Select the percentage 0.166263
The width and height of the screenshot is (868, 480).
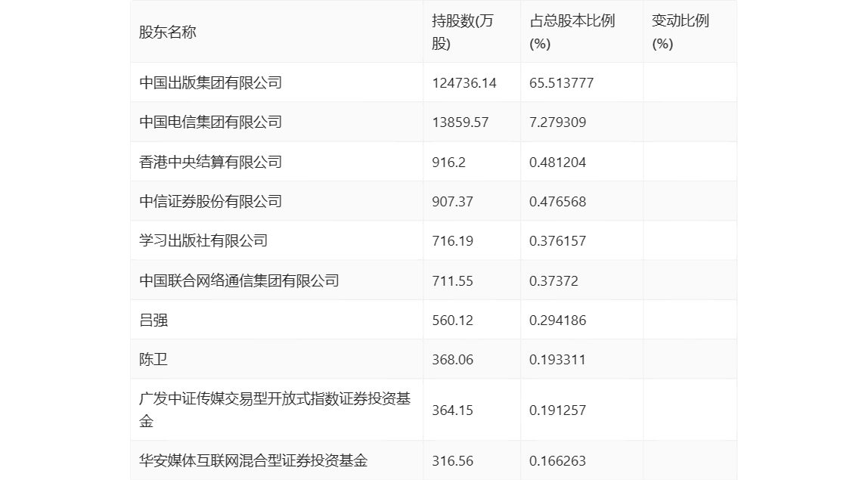tap(557, 460)
